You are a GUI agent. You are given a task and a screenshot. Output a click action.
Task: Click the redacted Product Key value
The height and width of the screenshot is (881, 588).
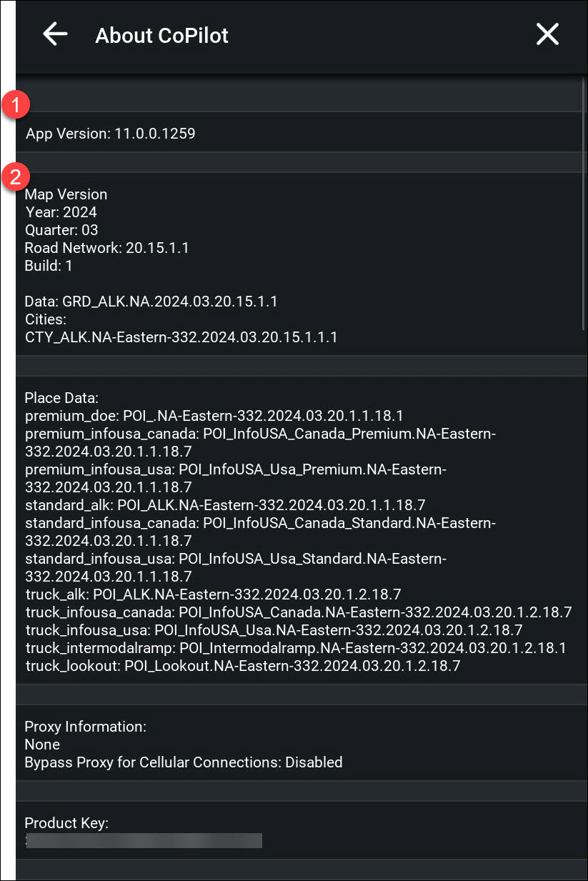144,840
